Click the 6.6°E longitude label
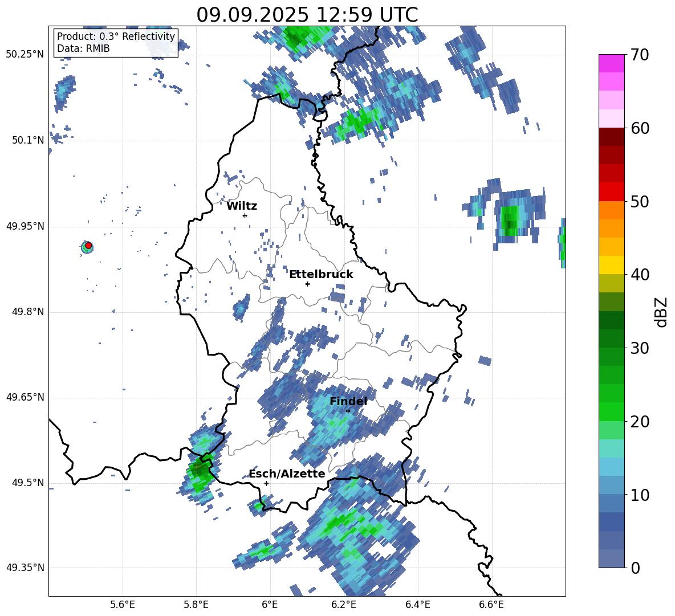675x616 pixels. (491, 605)
